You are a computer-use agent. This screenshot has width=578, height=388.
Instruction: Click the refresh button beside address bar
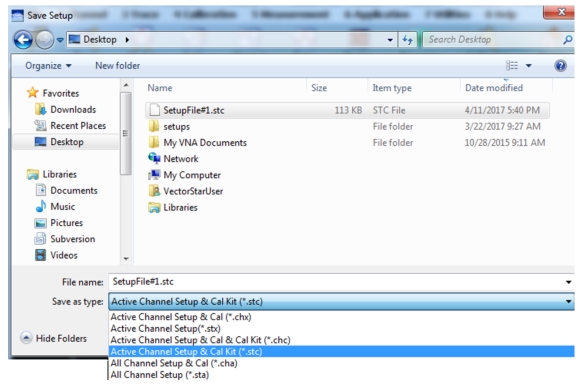pos(407,39)
